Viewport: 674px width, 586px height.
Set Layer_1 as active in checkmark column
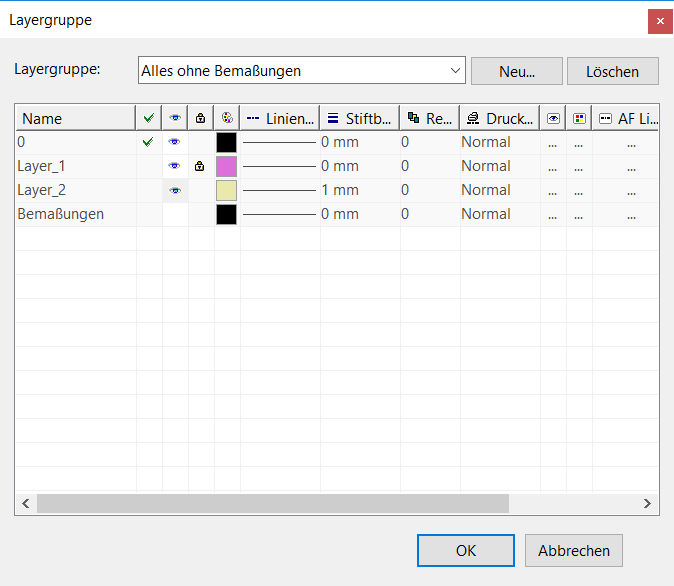(149, 166)
